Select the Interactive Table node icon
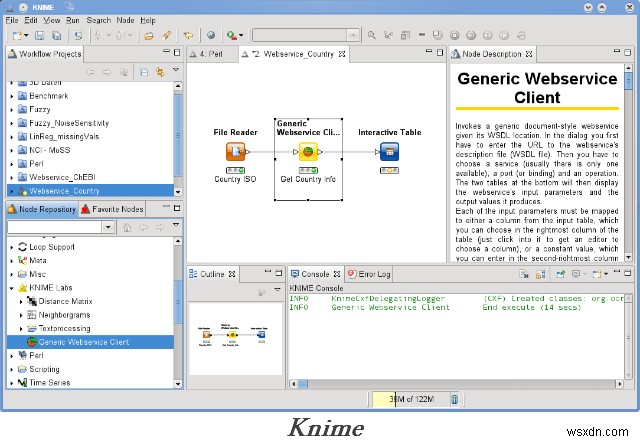Image resolution: width=640 pixels, height=442 pixels. 389,151
